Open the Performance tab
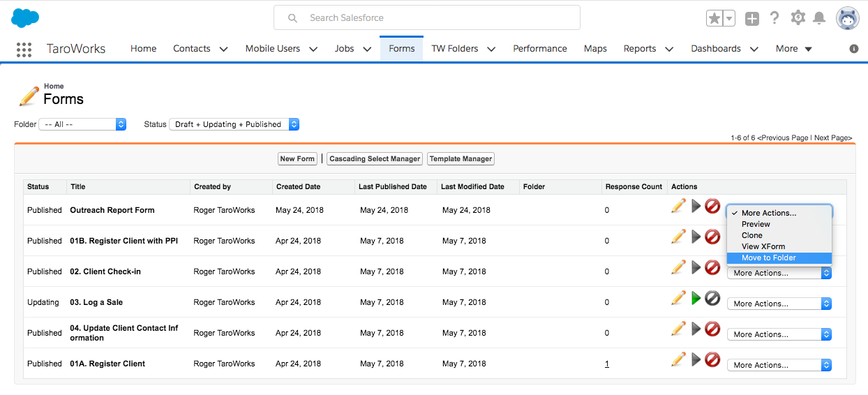Screen dimensions: 868x395 point(540,49)
